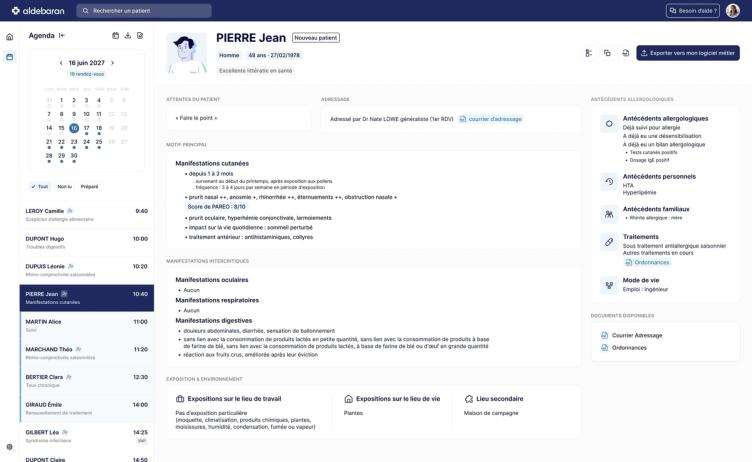752x462 pixels.
Task: Click the copy icon beside export button
Action: 607,53
